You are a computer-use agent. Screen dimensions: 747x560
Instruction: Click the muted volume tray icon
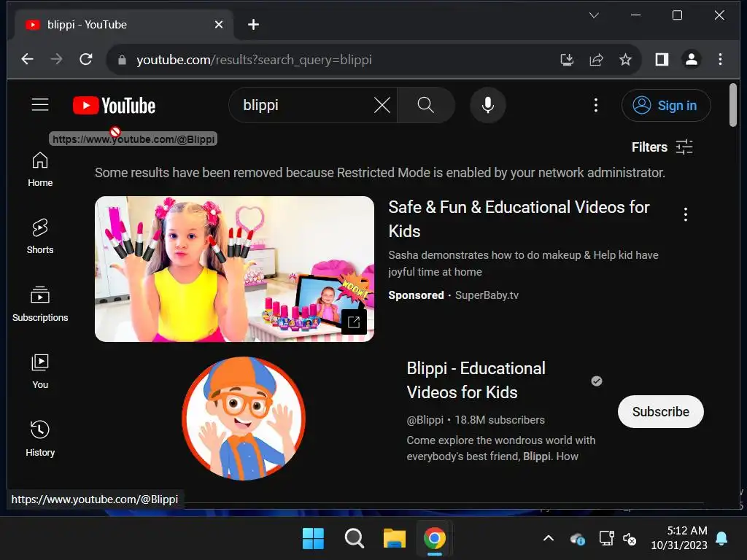click(x=630, y=539)
